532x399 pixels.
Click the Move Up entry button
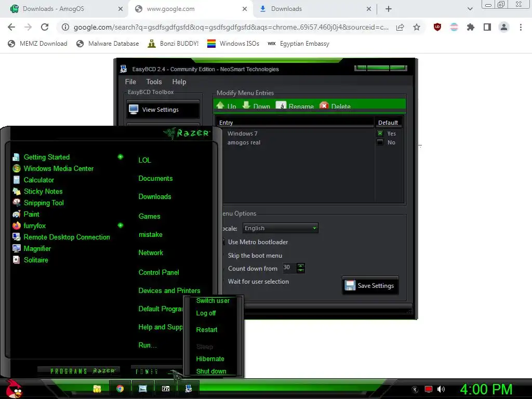[x=226, y=106]
